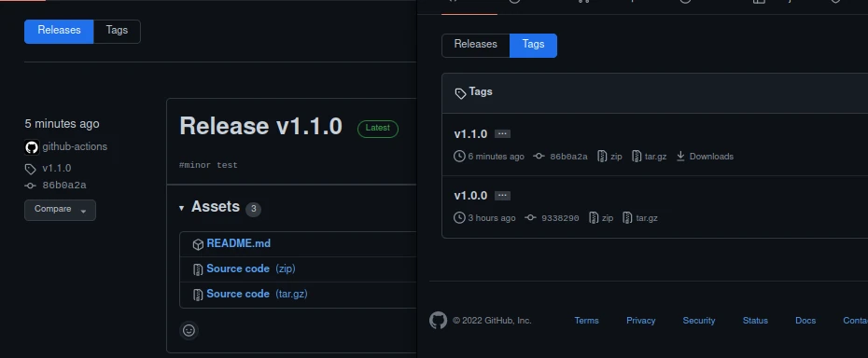Open Release v1.1.0 title link
Viewport: 868px width, 358px height.
pyautogui.click(x=260, y=126)
